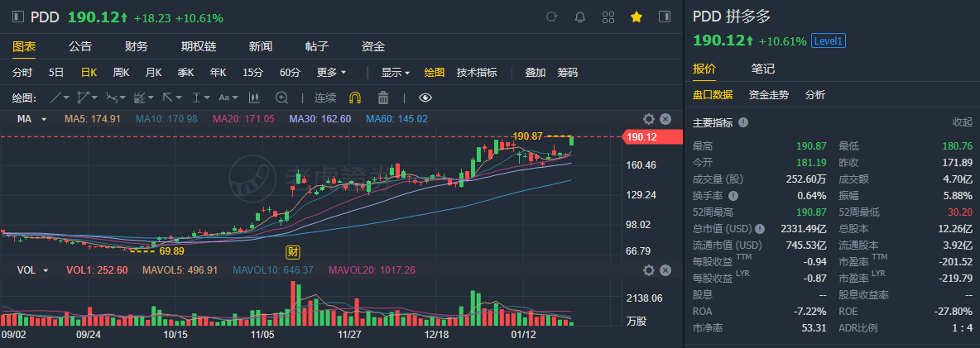This screenshot has width=980, height=348.
Task: Select the Aa text annotation tool
Action: coord(223,98)
